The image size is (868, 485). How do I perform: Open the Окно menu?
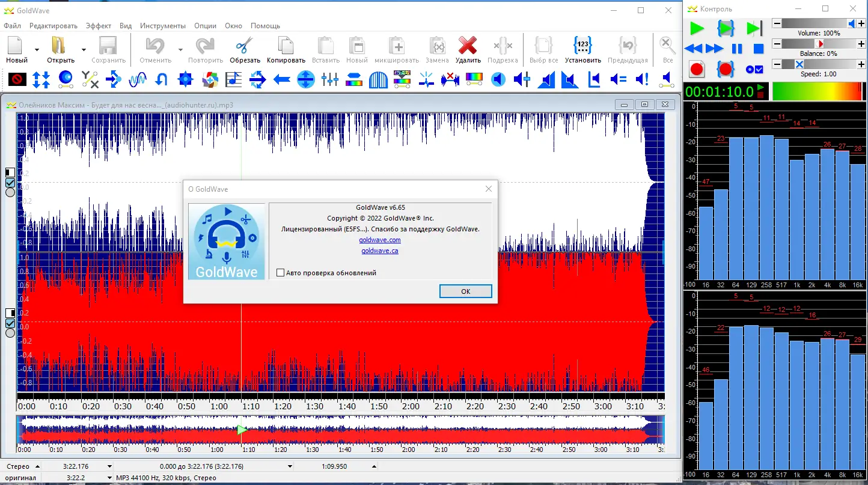tap(234, 26)
